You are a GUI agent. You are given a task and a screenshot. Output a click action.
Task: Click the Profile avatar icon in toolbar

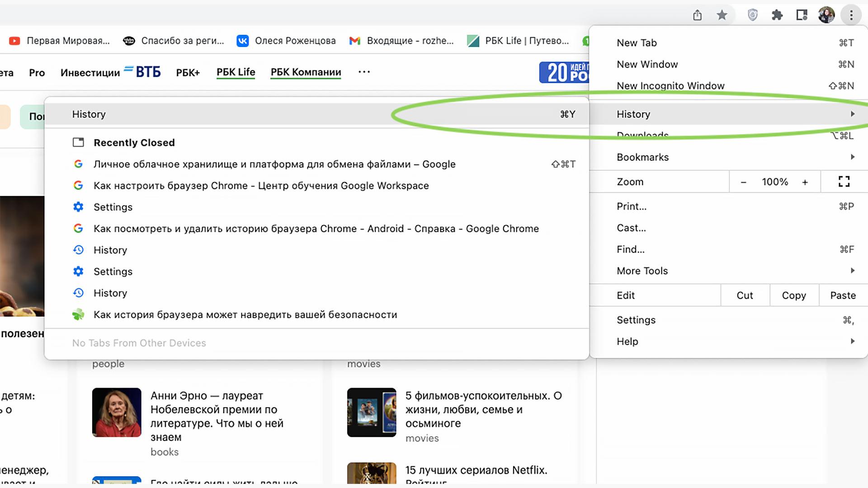click(826, 15)
